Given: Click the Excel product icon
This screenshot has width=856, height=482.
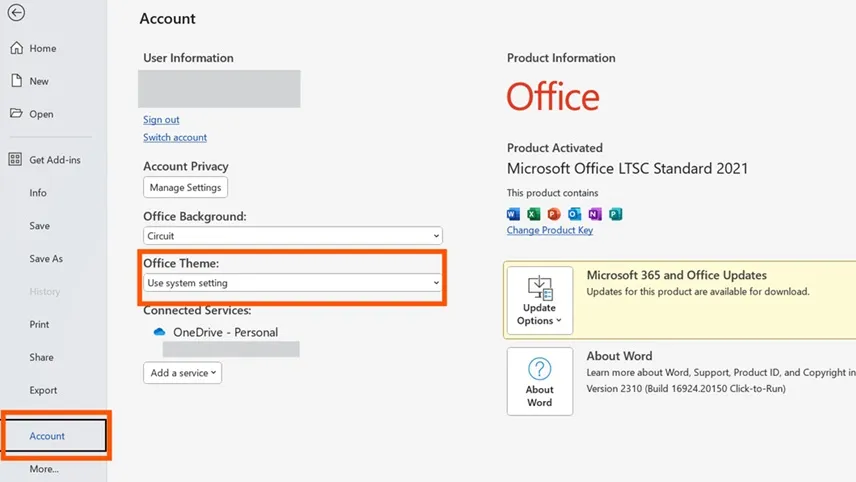Looking at the screenshot, I should 534,214.
